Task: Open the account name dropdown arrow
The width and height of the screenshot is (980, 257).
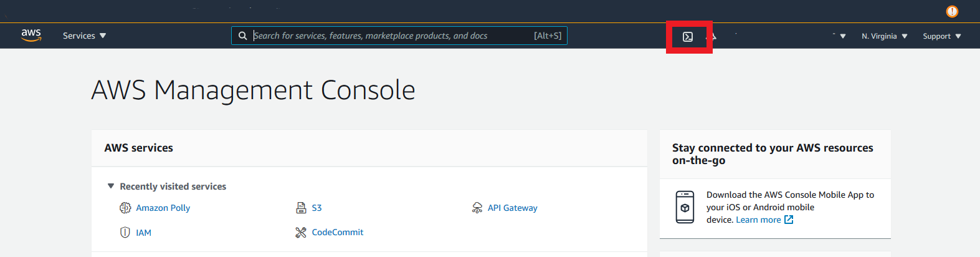Action: pyautogui.click(x=843, y=36)
